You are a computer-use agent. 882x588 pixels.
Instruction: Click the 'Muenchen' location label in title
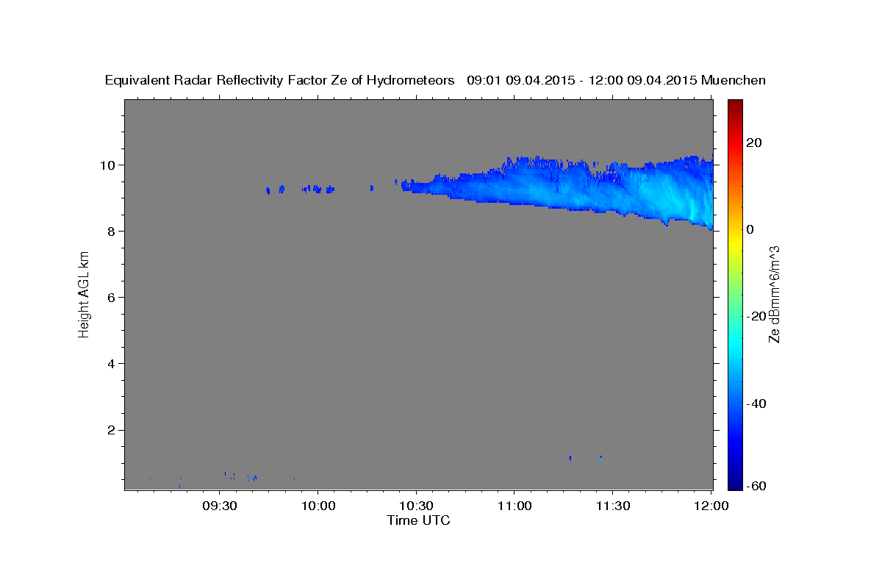734,80
